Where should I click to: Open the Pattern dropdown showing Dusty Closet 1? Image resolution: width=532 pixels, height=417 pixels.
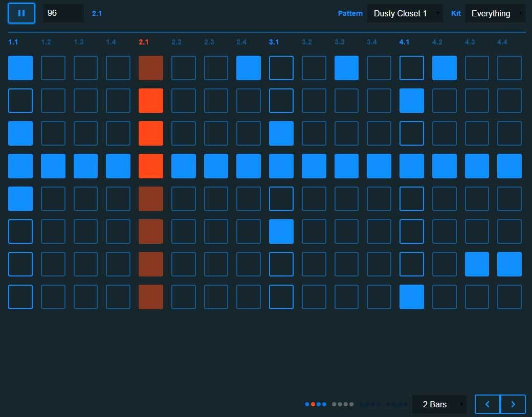[x=405, y=13]
